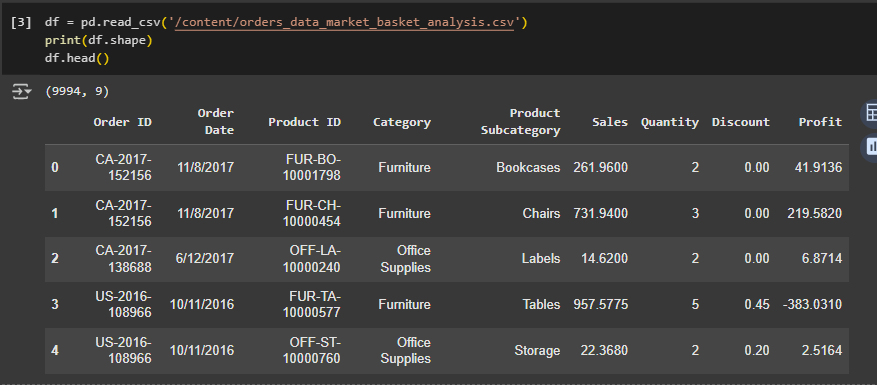
Task: Click the Discount value 0.20
Action: click(x=757, y=350)
